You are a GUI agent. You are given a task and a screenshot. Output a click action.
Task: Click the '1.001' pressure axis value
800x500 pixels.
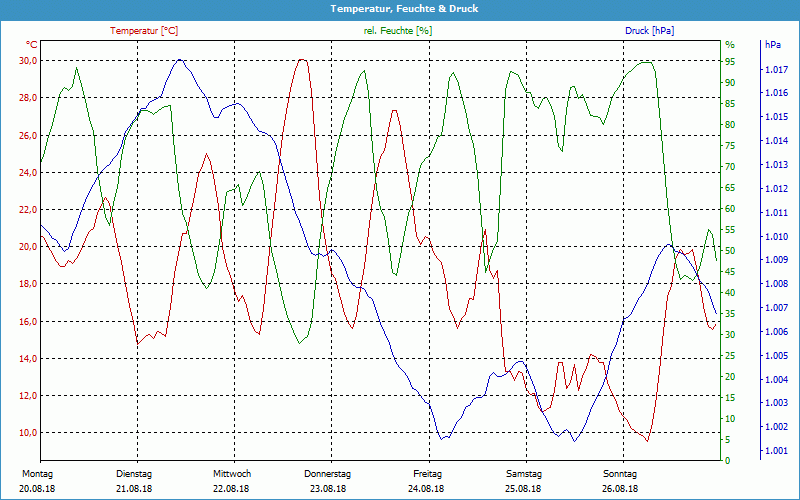pos(777,451)
